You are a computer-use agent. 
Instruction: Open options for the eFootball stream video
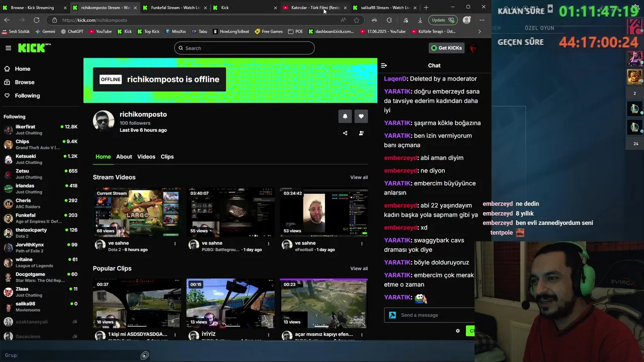[x=362, y=243]
